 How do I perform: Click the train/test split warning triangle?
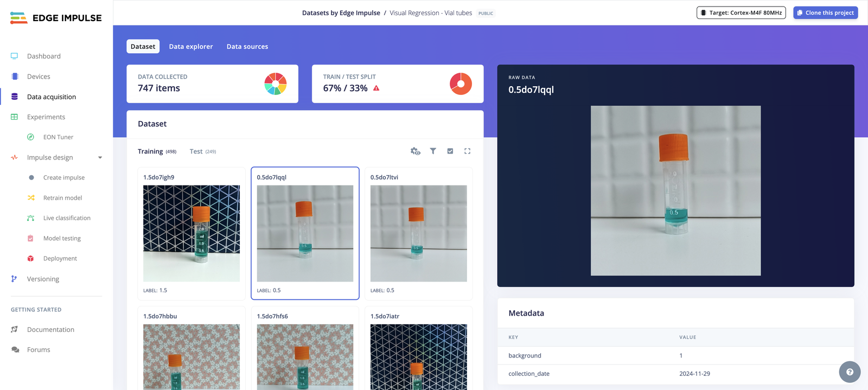click(376, 88)
